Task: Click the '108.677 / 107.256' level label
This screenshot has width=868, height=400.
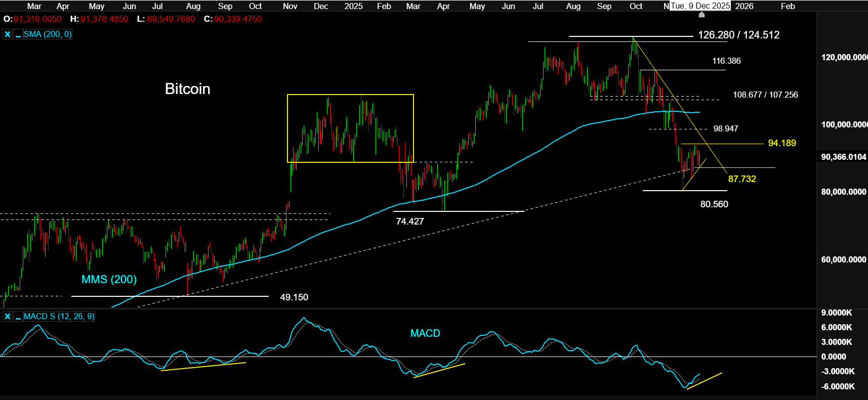Action: (x=765, y=95)
